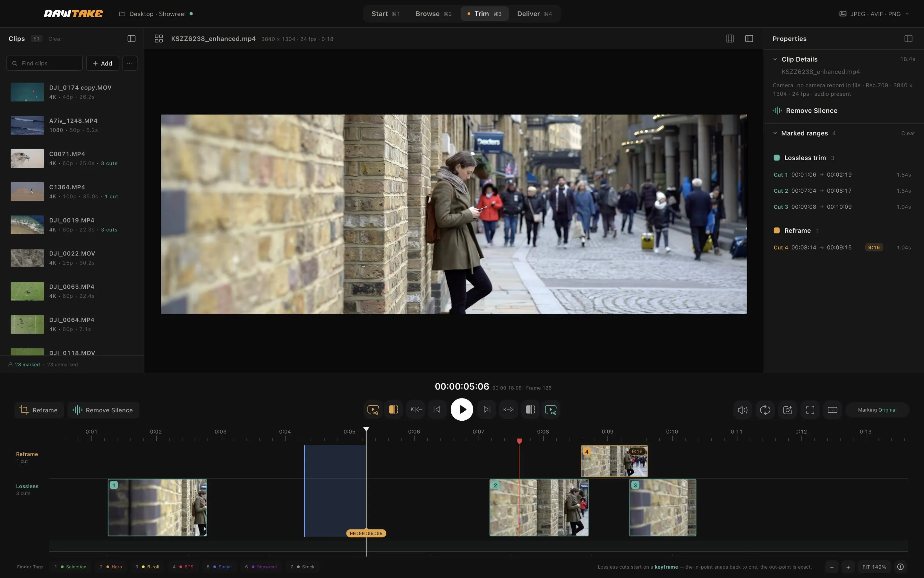This screenshot has width=924, height=578.
Task: Toggle loop playback
Action: 765,410
